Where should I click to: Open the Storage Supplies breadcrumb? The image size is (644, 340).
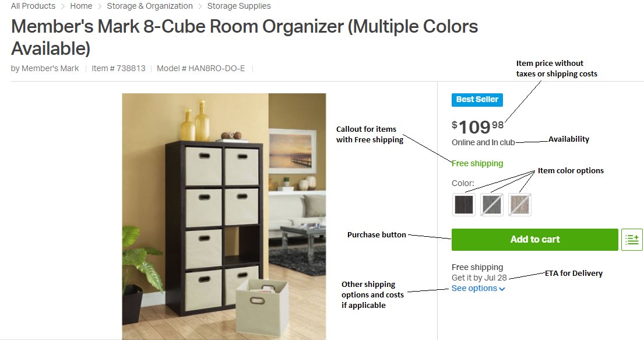(239, 6)
